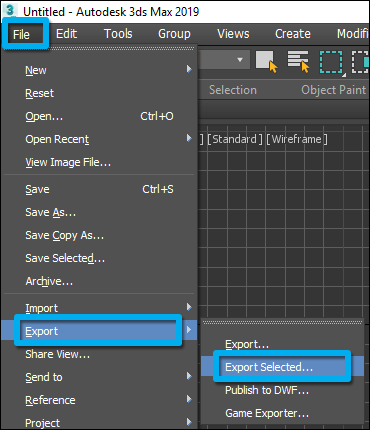Image resolution: width=370 pixels, height=430 pixels.
Task: Expand the Import submenu arrow
Action: 189,307
